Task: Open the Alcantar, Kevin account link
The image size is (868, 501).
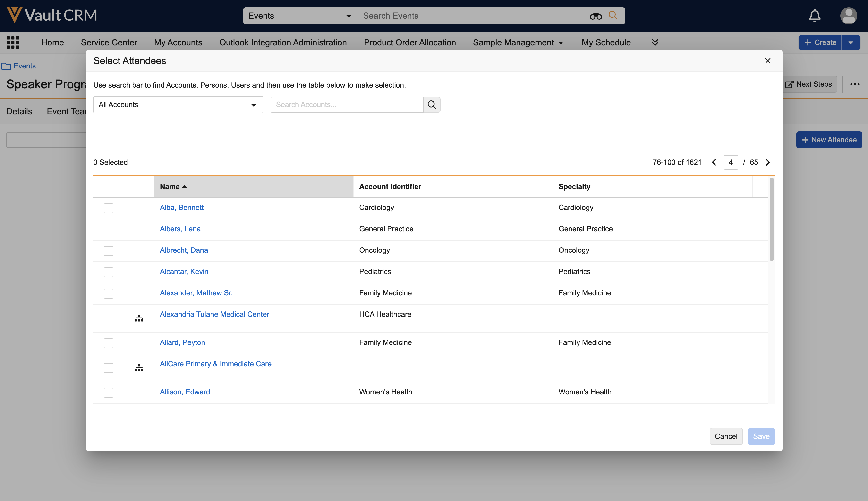Action: tap(184, 271)
